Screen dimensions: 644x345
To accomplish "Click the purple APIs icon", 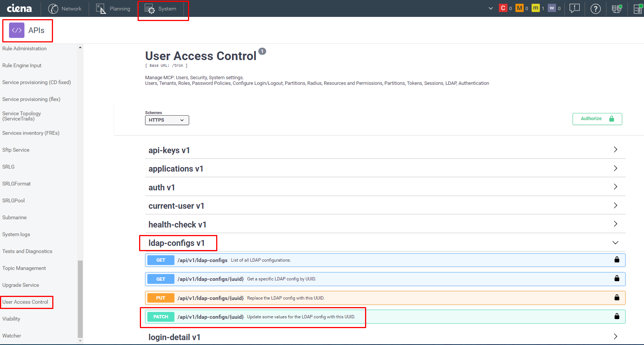I will pyautogui.click(x=16, y=30).
